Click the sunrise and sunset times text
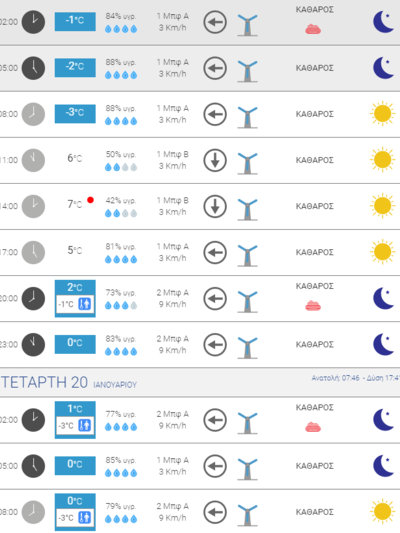Screen dimensions: 400x533 coord(355,378)
